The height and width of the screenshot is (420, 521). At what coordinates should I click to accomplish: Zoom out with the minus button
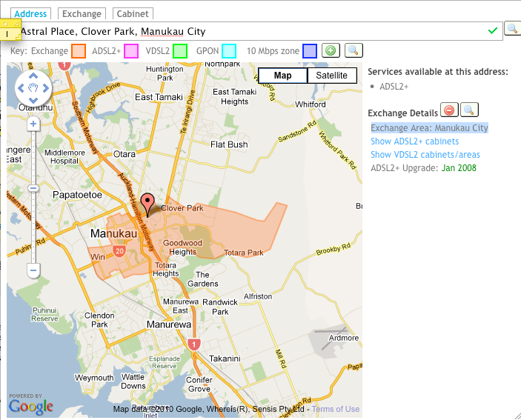point(33,270)
